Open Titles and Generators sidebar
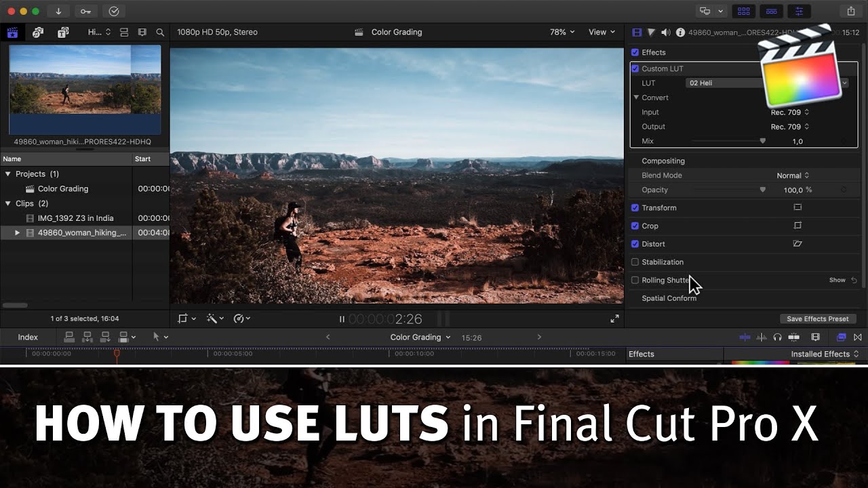 (63, 32)
